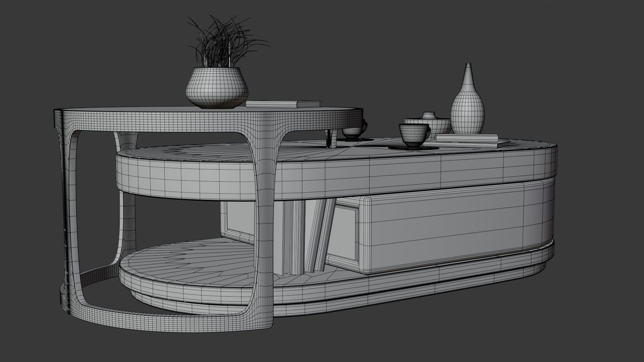Select the teacup behind the round table leg

(355, 130)
